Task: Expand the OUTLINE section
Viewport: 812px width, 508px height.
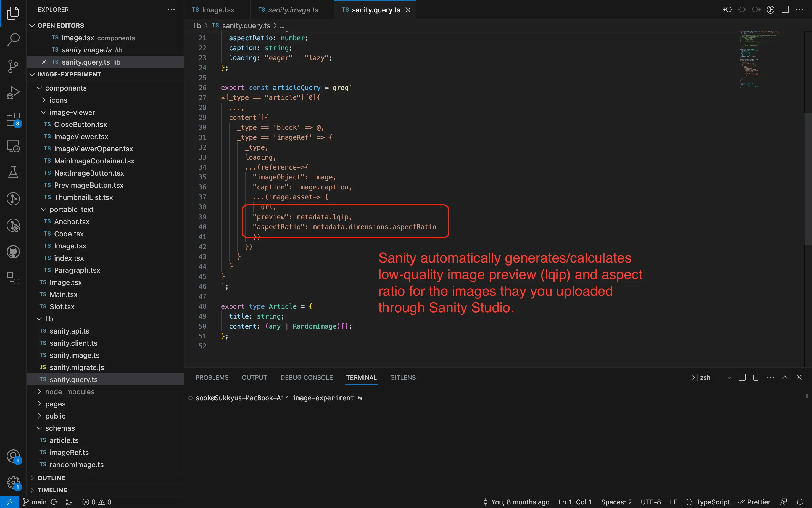Action: click(51, 478)
